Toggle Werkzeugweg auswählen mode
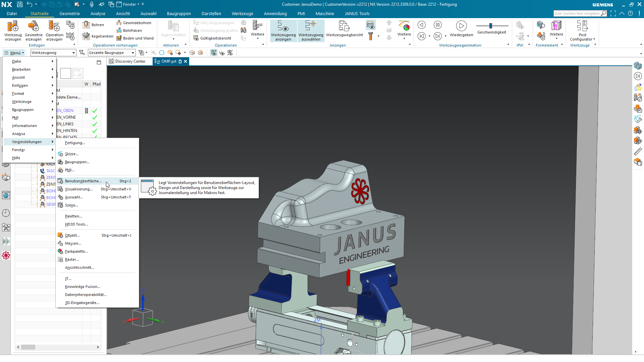Image resolution: width=644 pixels, height=362 pixels. [311, 31]
